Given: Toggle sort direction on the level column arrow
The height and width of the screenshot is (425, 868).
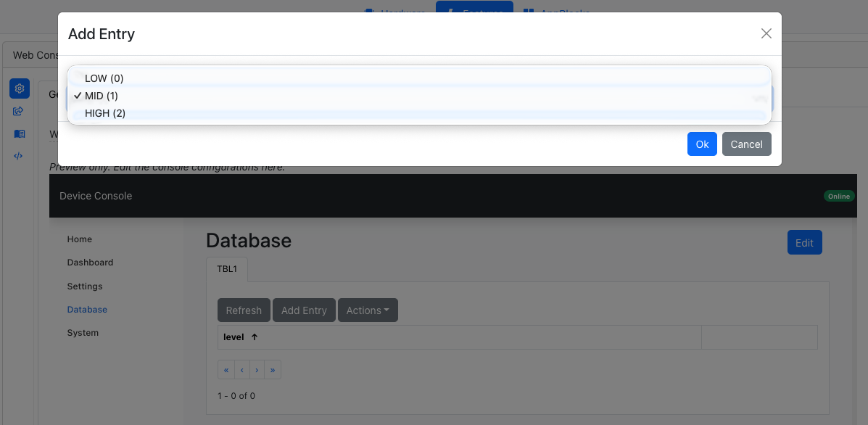Looking at the screenshot, I should [x=255, y=337].
